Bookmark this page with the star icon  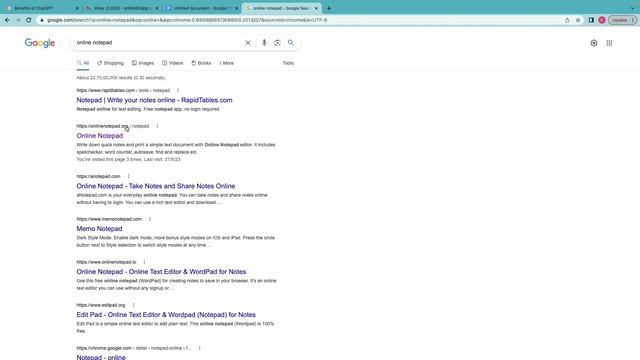point(578,20)
